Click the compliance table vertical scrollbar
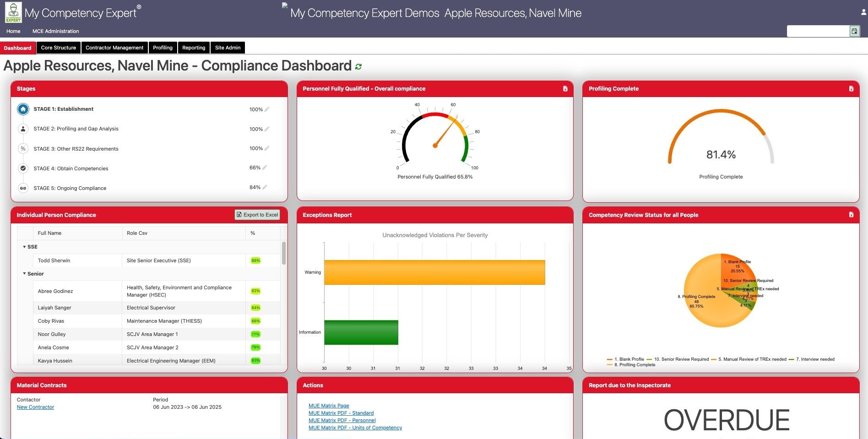Viewport: 868px width, 439px height. coord(284,253)
